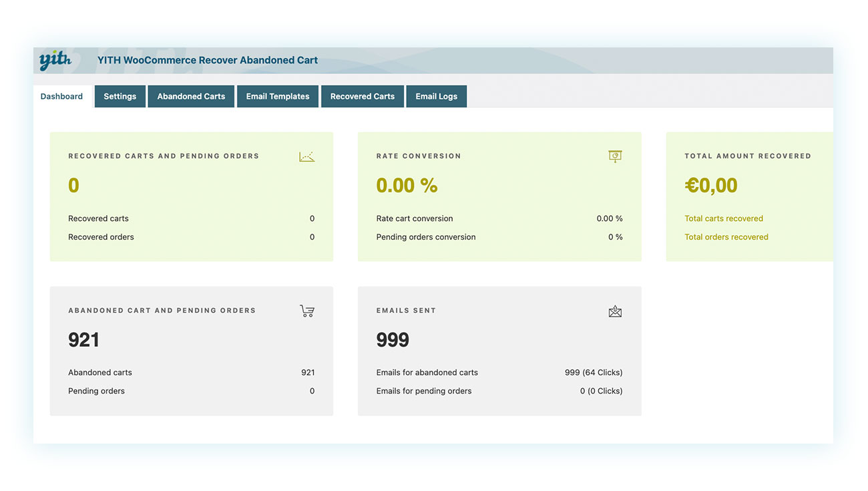Click the 'Total orders recovered' link
The image size is (868, 491).
coord(726,237)
